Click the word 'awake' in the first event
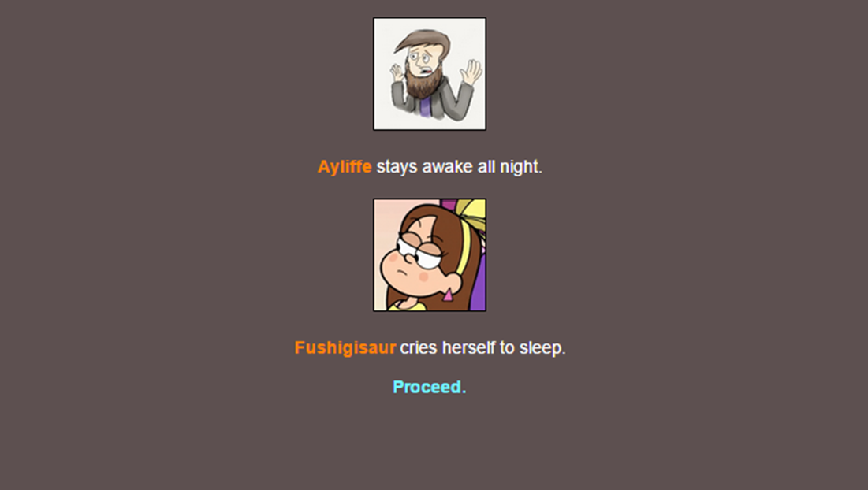This screenshot has width=868, height=490. pos(447,166)
